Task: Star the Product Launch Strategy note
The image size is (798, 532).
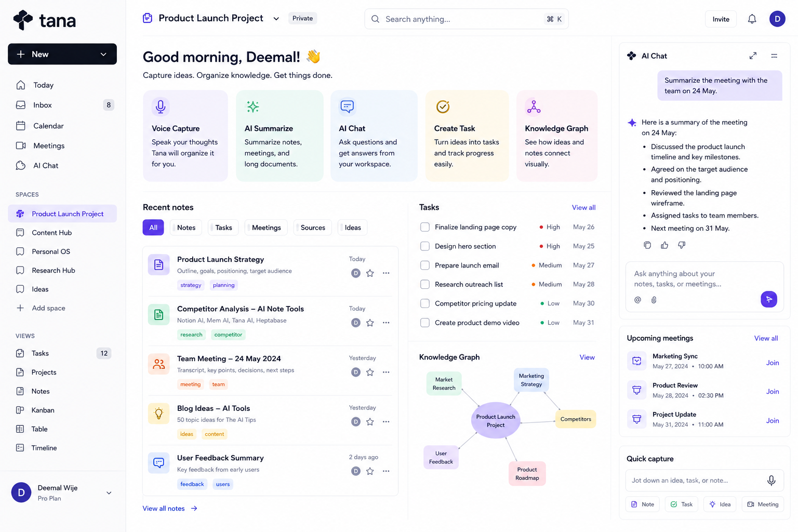Action: click(370, 273)
